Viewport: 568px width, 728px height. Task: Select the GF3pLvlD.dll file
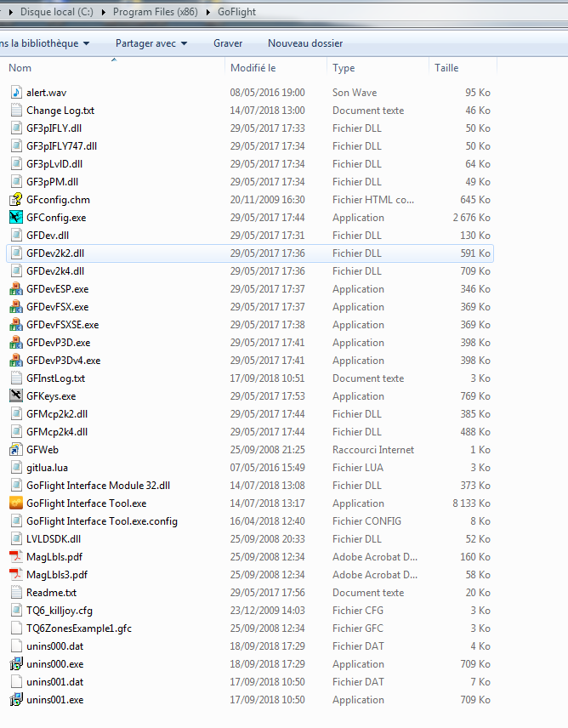pyautogui.click(x=54, y=164)
